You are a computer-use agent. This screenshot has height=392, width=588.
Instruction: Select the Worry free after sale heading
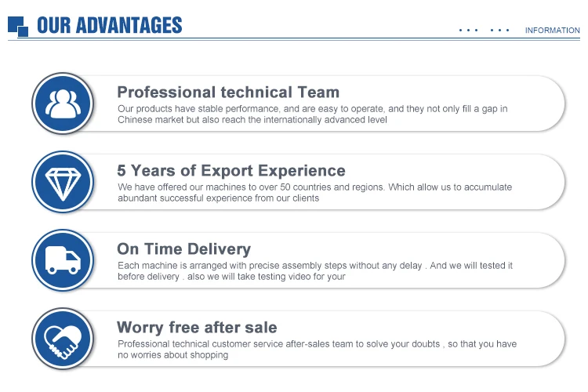click(197, 328)
